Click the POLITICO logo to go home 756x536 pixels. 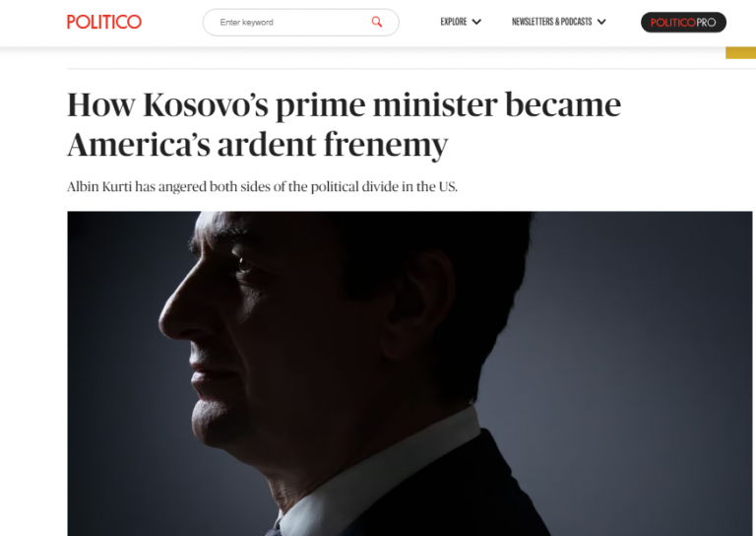point(104,22)
